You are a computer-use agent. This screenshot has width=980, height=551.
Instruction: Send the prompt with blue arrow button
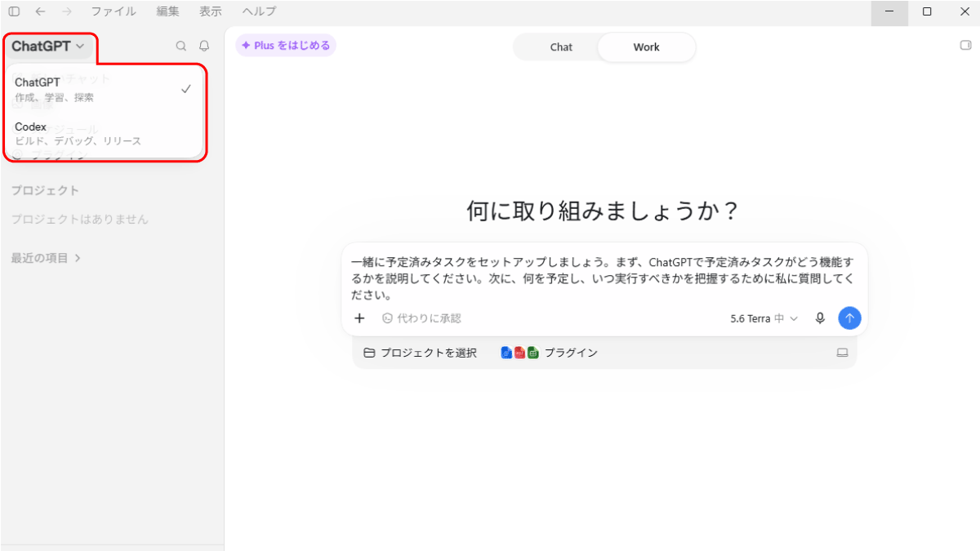click(849, 318)
